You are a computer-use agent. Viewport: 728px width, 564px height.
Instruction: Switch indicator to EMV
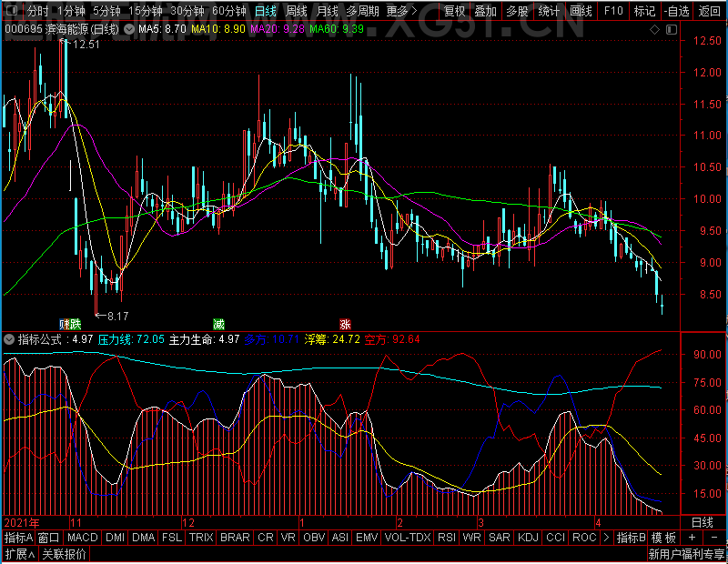(x=367, y=538)
